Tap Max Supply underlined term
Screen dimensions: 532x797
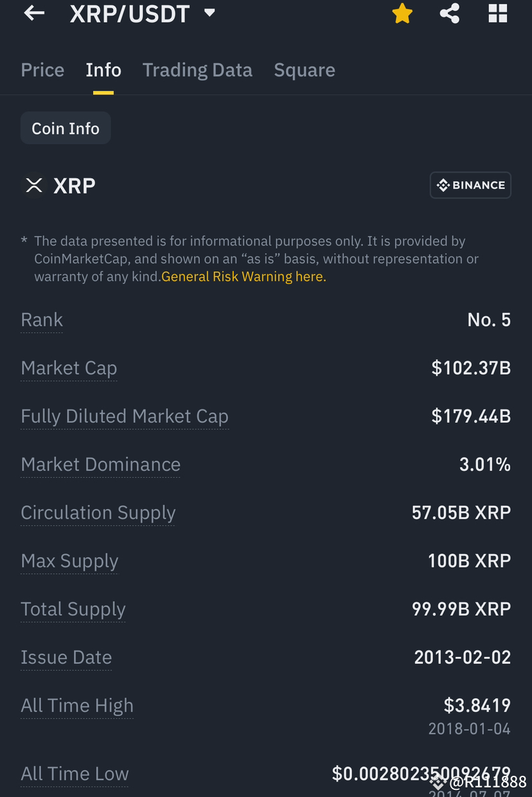click(x=69, y=561)
